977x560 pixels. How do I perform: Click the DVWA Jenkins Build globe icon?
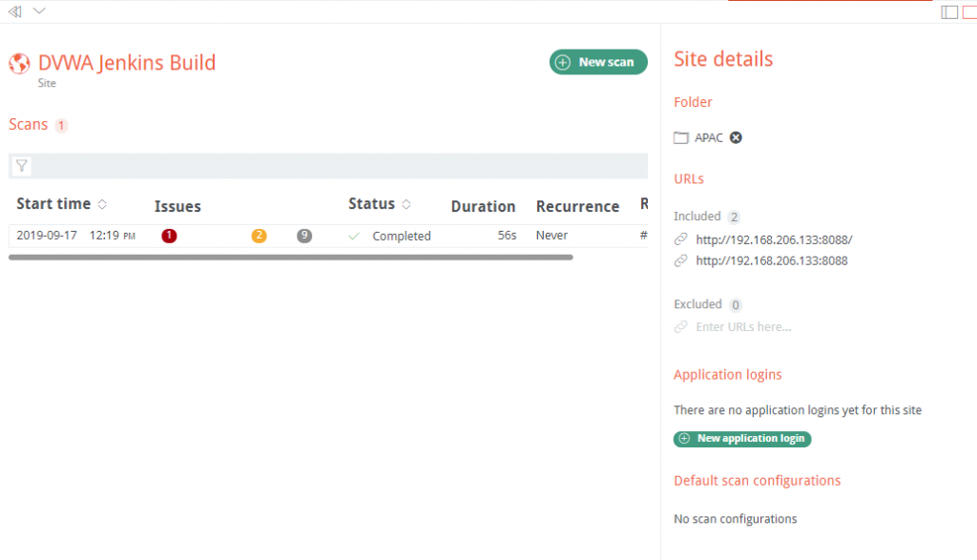point(19,64)
